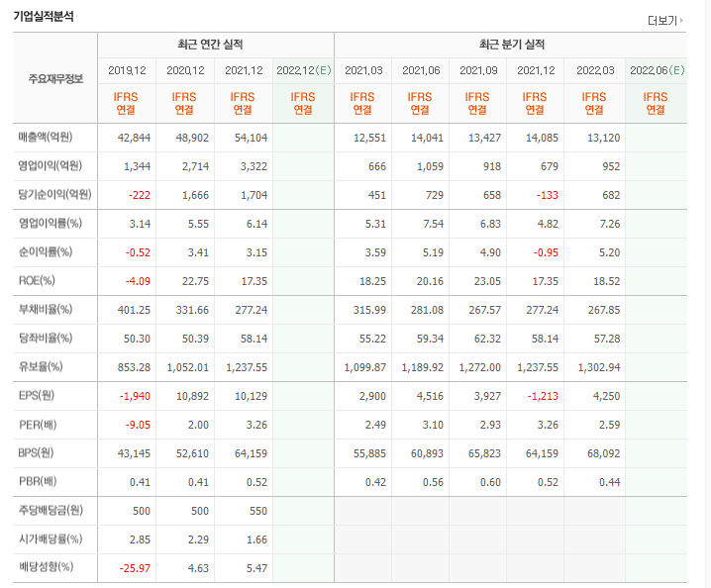Select the 최근 연간 실적 header

[210, 45]
